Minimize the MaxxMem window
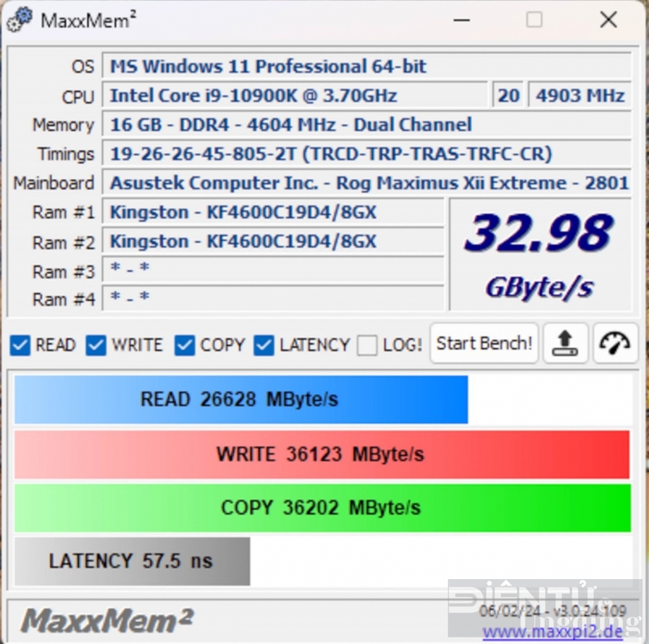Viewport: 649px width, 644px height. coord(461,19)
